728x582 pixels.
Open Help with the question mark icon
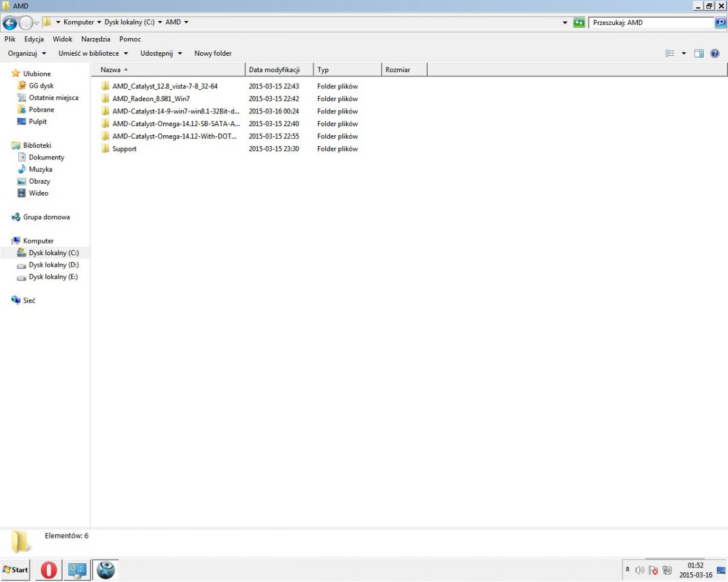(x=715, y=53)
